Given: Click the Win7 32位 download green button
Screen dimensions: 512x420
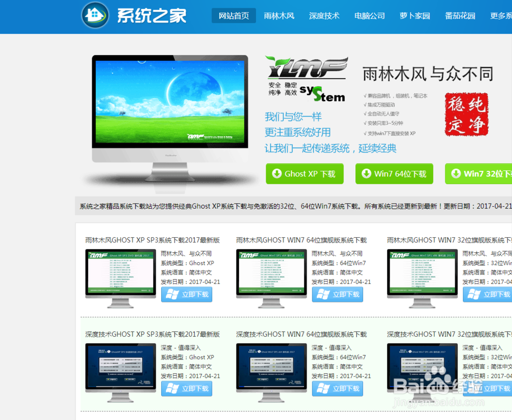Looking at the screenshot, I should tap(478, 173).
